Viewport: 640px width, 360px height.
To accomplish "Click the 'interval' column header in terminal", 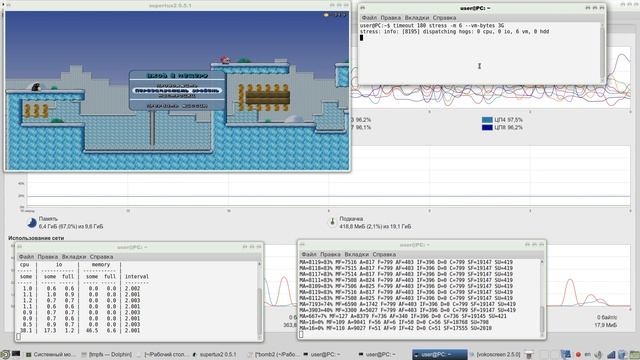I will (137, 277).
